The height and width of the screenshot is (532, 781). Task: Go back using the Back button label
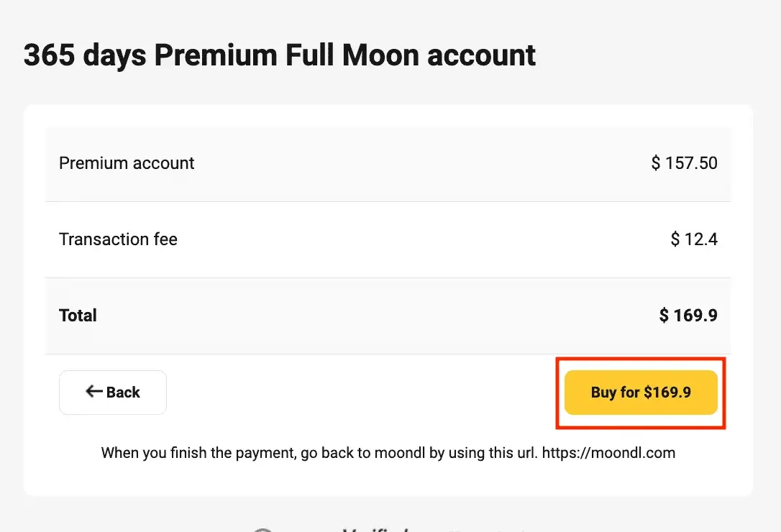pyautogui.click(x=123, y=393)
